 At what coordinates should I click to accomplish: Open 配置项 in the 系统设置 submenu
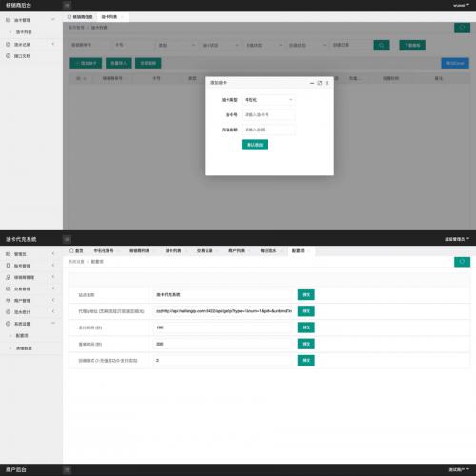click(22, 335)
